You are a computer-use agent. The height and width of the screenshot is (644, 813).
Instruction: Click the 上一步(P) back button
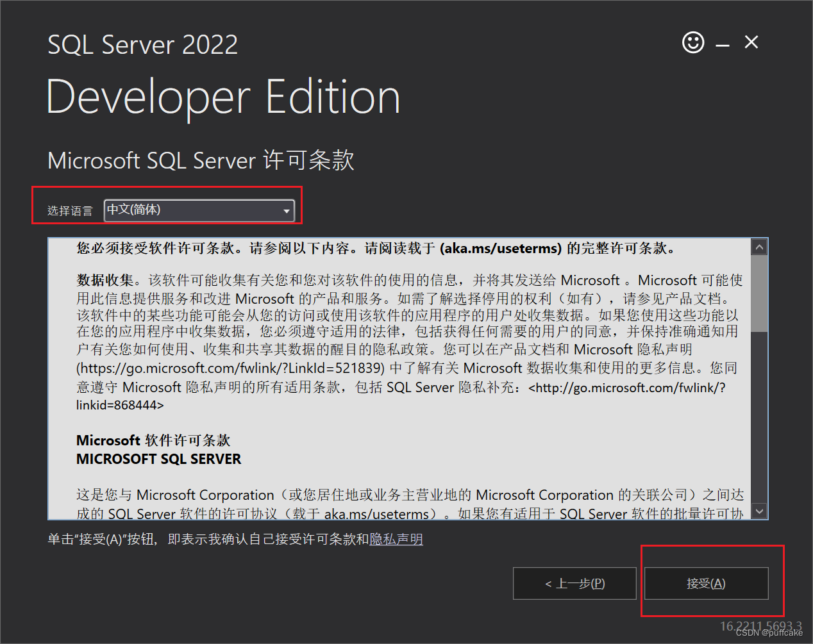(x=574, y=583)
